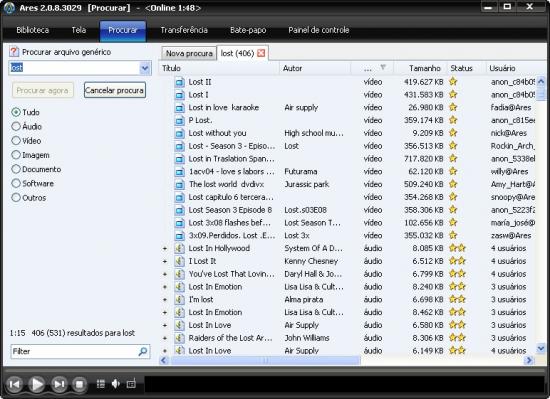Click sort arrow icon in type column header
Viewport: 550px width, 399px height.
[x=383, y=67]
